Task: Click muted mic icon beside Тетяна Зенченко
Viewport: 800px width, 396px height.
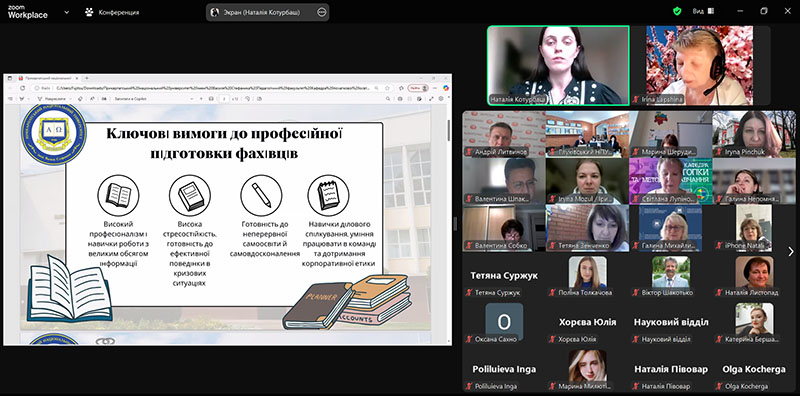Action: click(x=552, y=245)
